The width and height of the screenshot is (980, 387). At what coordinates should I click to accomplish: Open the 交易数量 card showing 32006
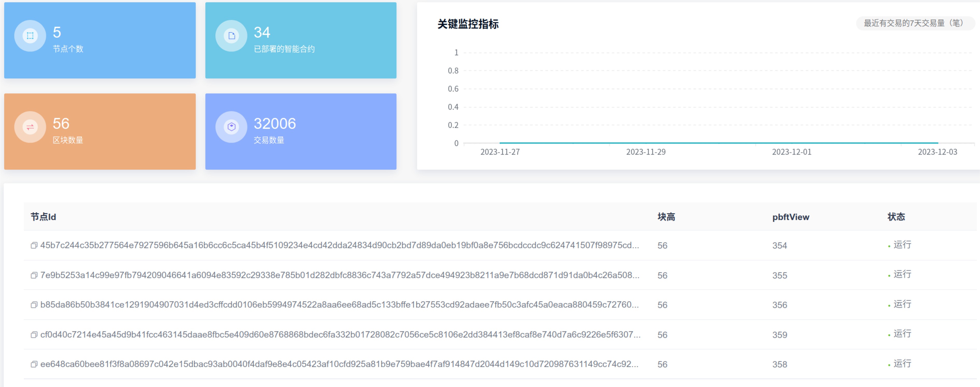[301, 132]
